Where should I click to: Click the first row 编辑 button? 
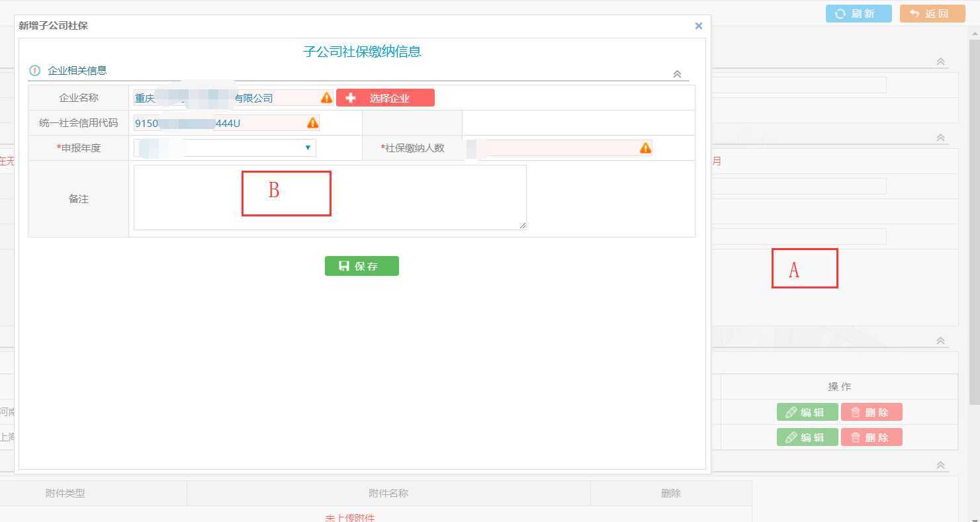pos(807,412)
